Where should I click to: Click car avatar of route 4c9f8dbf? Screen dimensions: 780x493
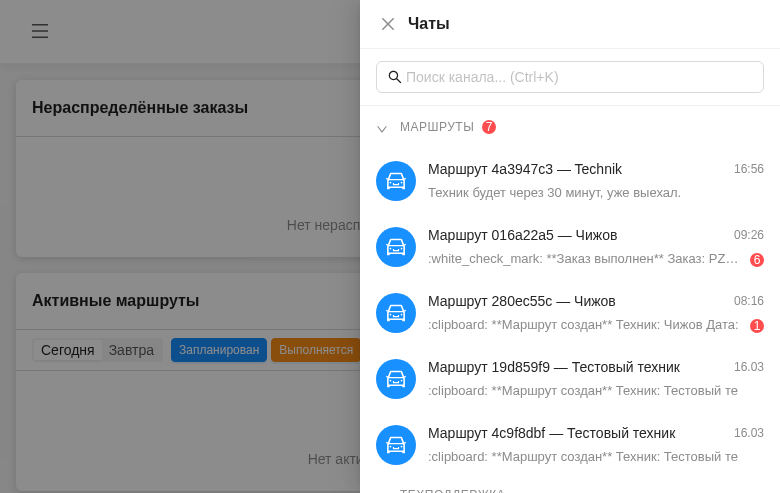pyautogui.click(x=396, y=445)
